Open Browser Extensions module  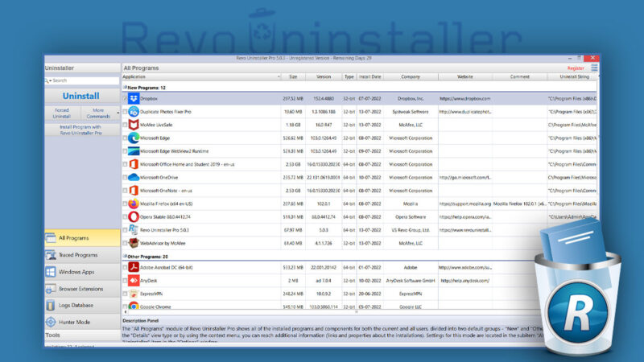pyautogui.click(x=82, y=289)
